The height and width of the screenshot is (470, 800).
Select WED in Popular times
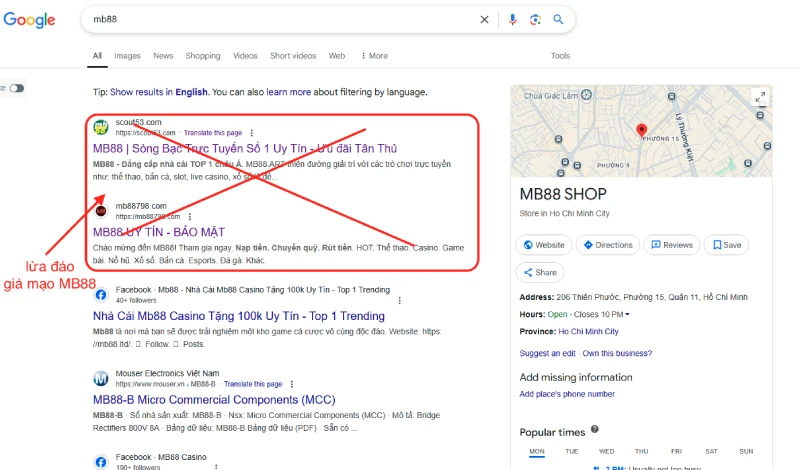(x=607, y=452)
